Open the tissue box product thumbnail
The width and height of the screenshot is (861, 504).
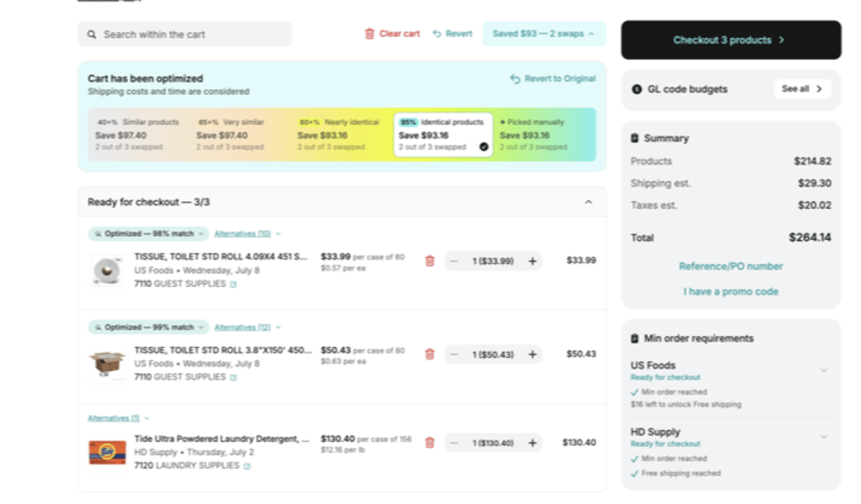(x=107, y=364)
